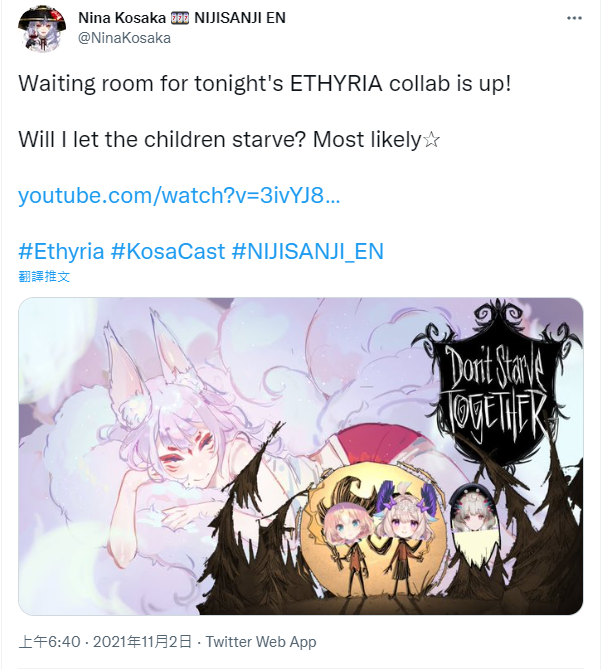Viewport: 603px width, 670px height.
Task: Click the chibi character with purple horns
Action: click(403, 538)
